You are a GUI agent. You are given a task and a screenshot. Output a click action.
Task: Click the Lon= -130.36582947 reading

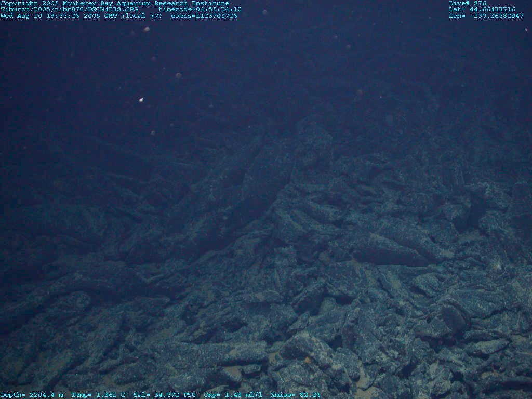(x=486, y=16)
